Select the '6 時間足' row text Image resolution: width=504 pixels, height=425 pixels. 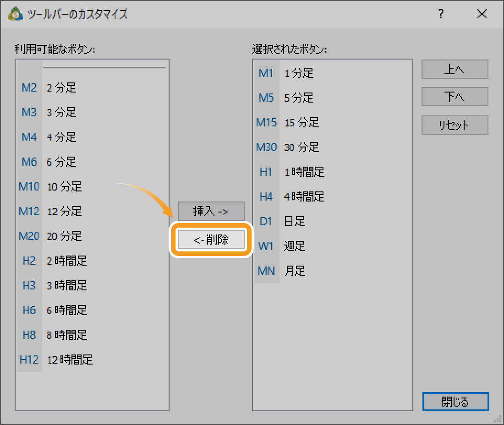click(67, 311)
